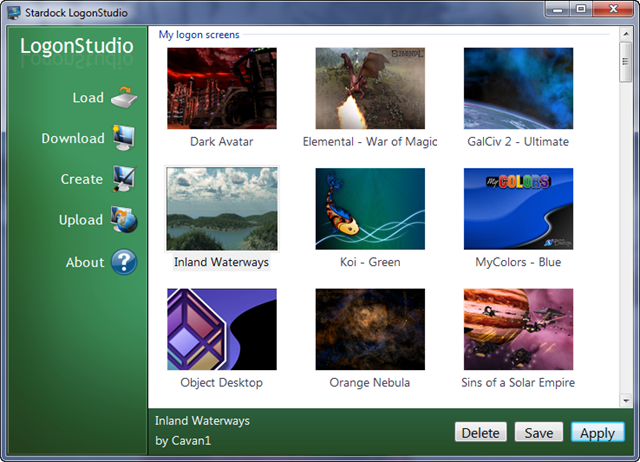Choose the Upload sidebar label
The width and height of the screenshot is (640, 462).
point(81,220)
